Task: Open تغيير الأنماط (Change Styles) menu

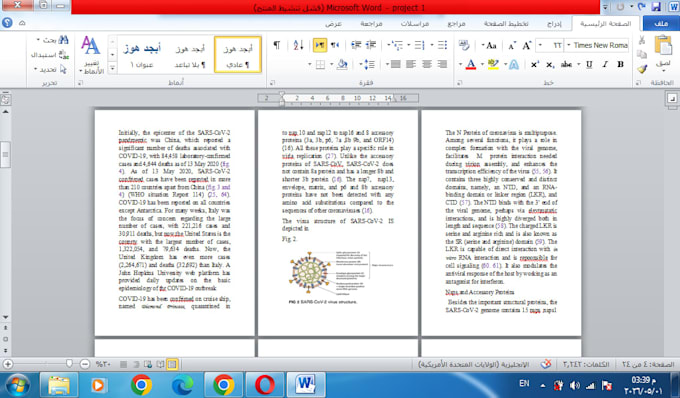Action: click(91, 55)
